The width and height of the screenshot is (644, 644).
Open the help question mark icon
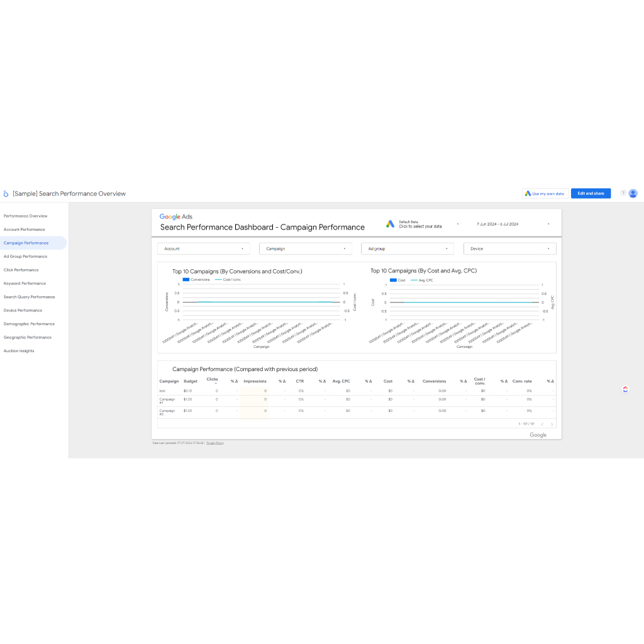coord(623,193)
